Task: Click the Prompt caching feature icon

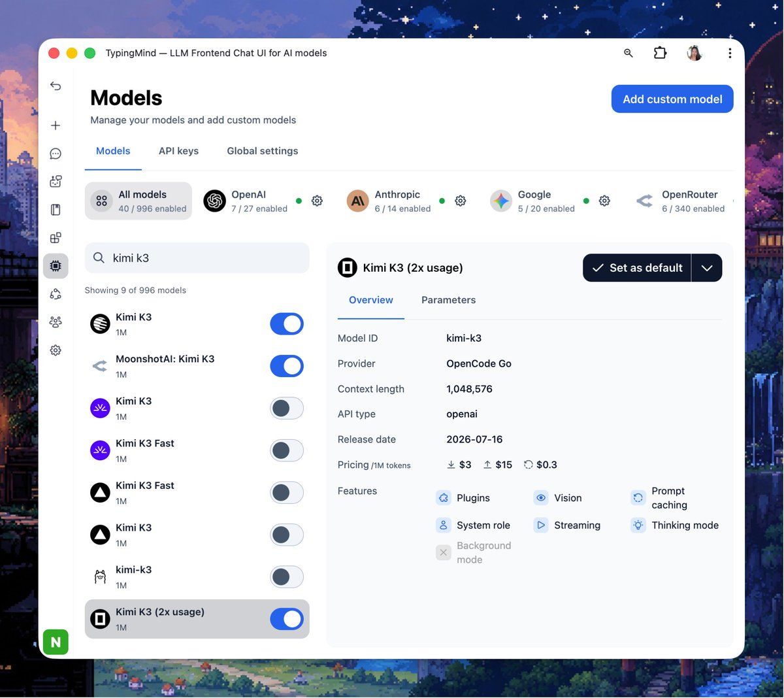Action: click(638, 498)
